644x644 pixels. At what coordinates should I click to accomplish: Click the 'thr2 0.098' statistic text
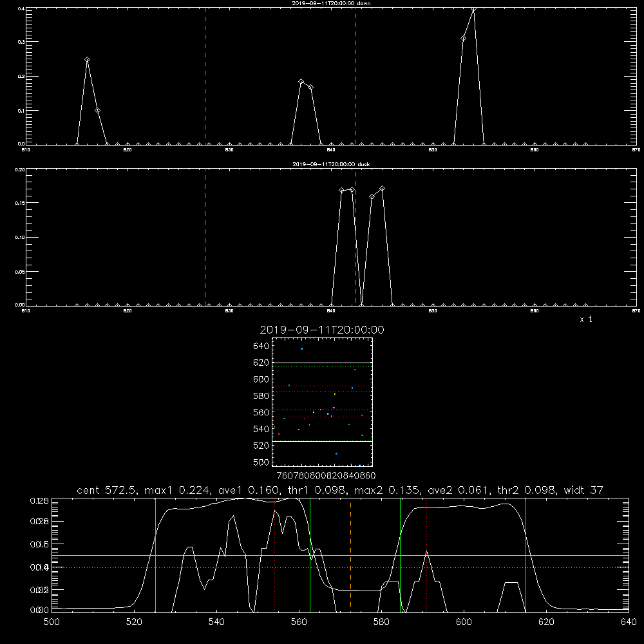pyautogui.click(x=527, y=490)
